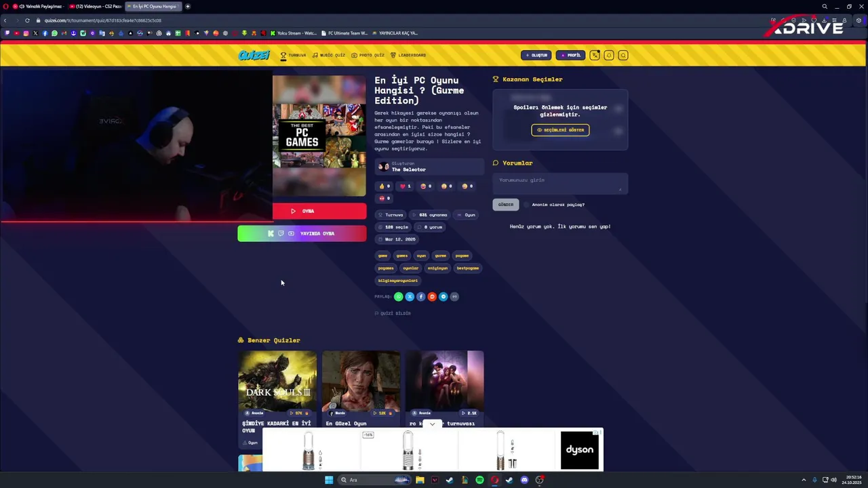868x488 pixels.
Task: Open a new browser tab
Action: click(188, 6)
